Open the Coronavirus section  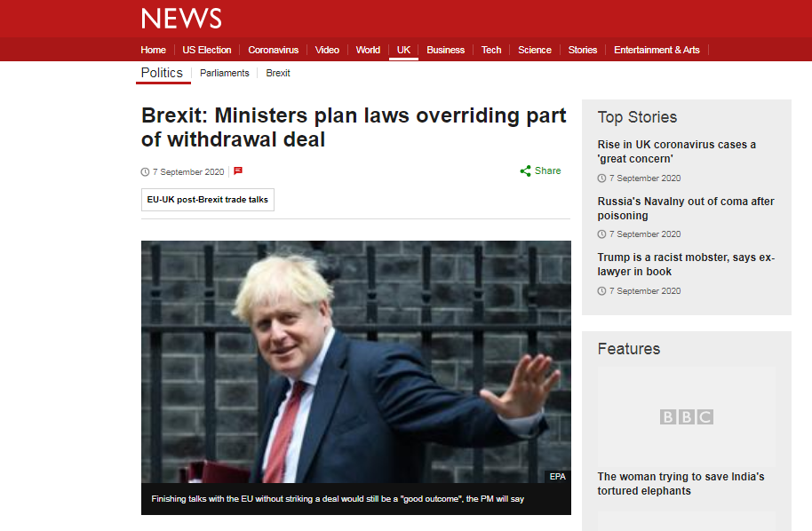[273, 50]
